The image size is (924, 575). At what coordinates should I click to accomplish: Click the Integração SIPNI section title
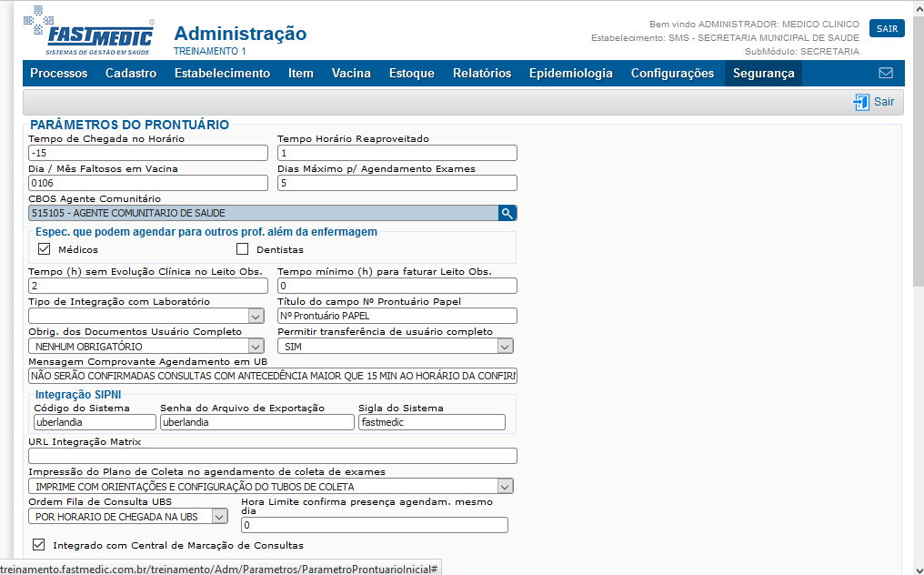(78, 395)
